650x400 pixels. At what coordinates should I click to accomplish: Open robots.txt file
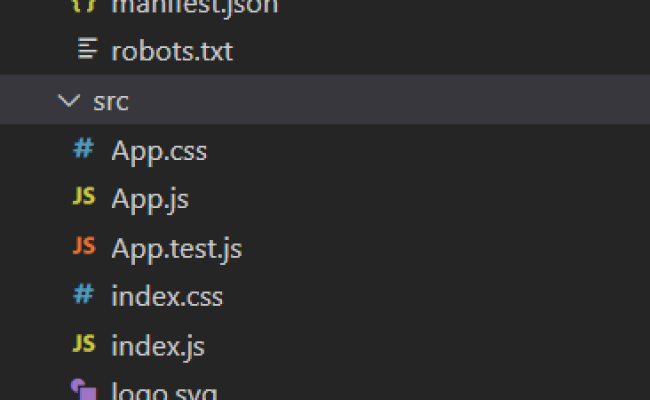coord(172,51)
